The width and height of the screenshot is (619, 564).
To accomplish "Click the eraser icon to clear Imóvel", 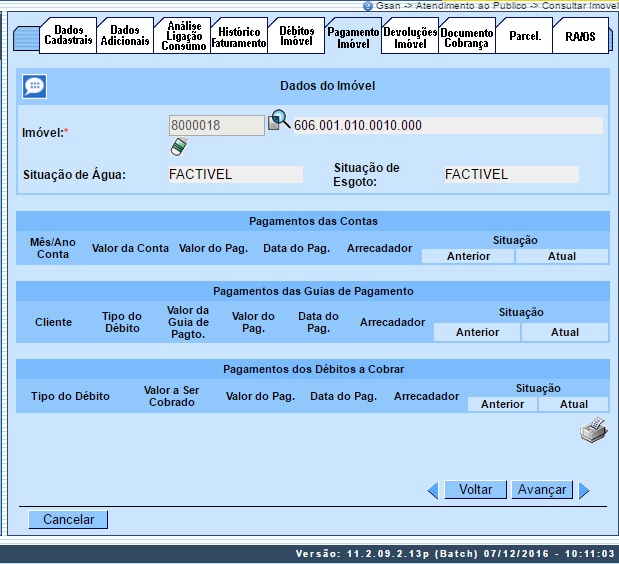I will point(178,147).
